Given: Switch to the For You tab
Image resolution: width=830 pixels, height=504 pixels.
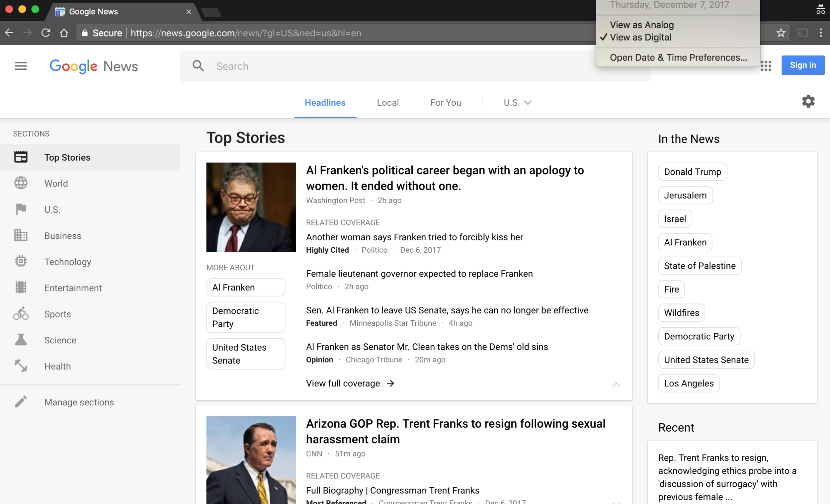Looking at the screenshot, I should [446, 102].
